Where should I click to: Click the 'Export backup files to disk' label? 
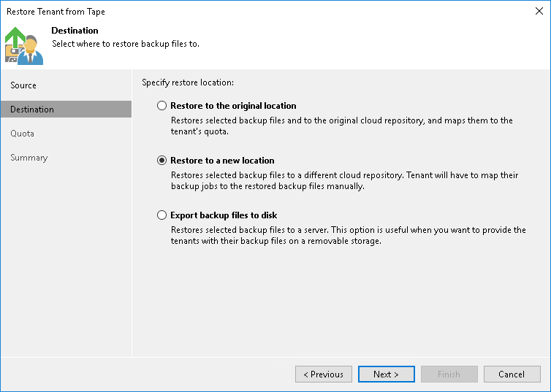pyautogui.click(x=224, y=215)
